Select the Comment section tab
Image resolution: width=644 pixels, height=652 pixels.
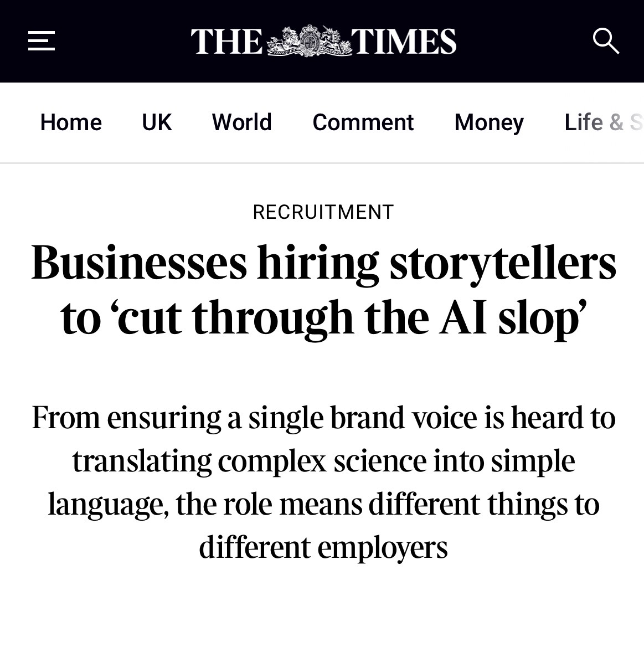(363, 122)
